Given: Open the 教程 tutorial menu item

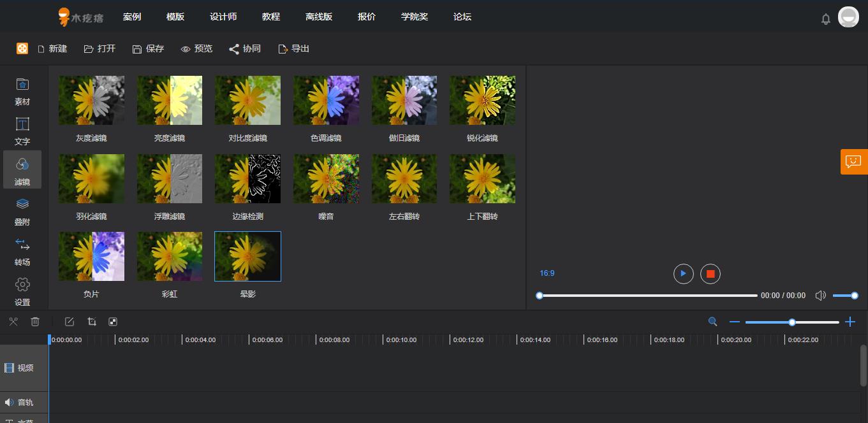Looking at the screenshot, I should [271, 17].
